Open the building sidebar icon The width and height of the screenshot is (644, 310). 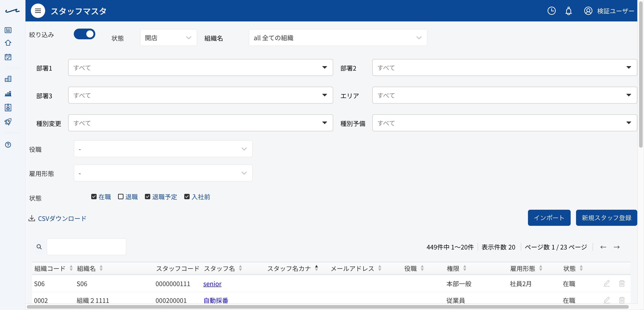click(8, 79)
